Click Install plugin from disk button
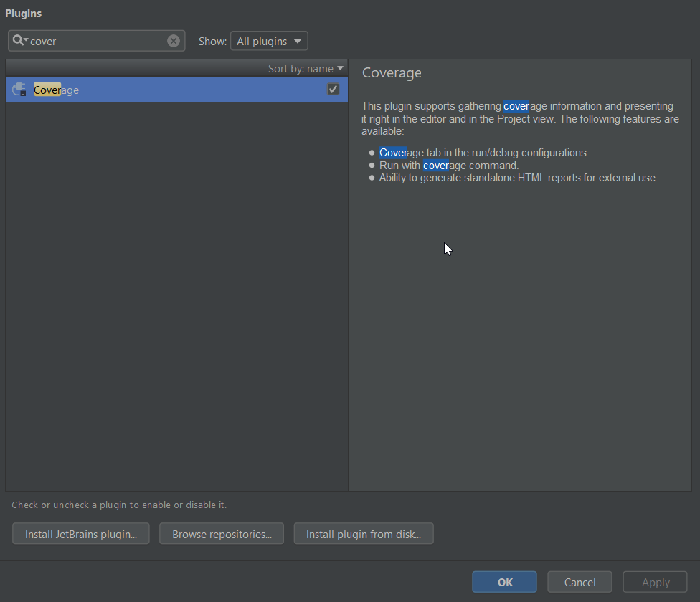The image size is (700, 602). pos(364,534)
